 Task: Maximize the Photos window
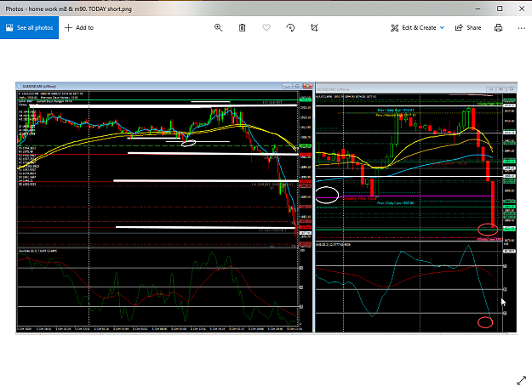[500, 9]
